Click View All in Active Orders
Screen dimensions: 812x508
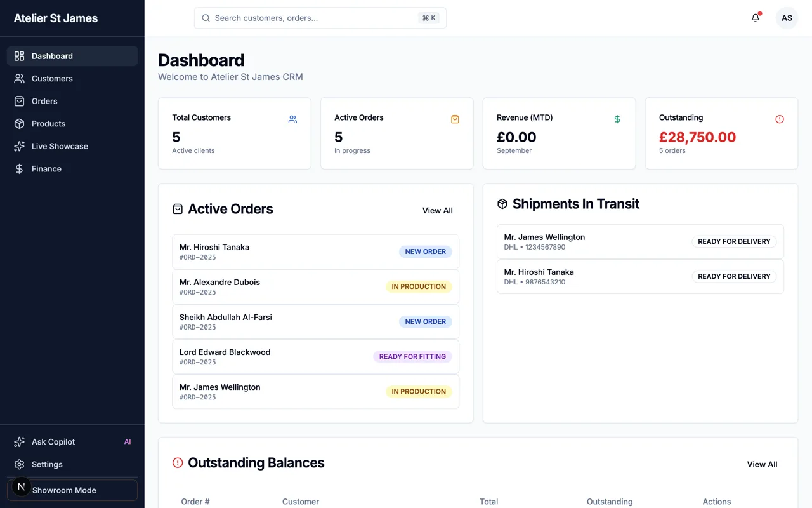pos(438,210)
